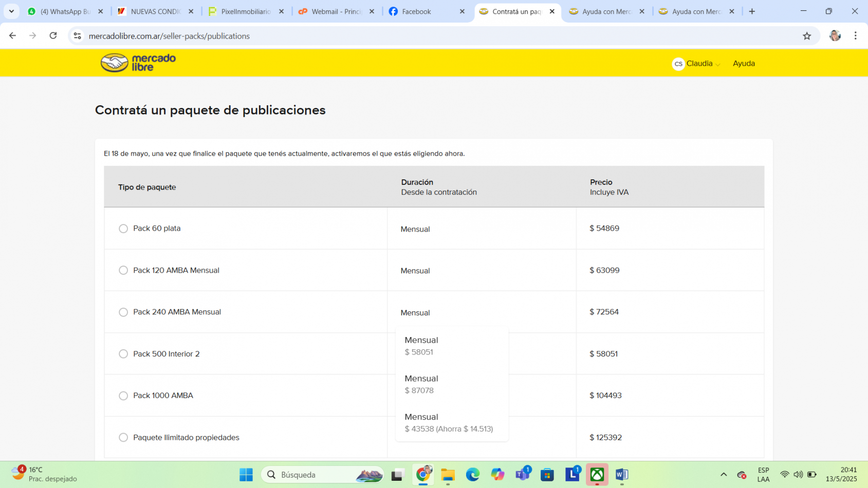Open Windows Start menu
This screenshot has width=868, height=488.
pos(246,475)
